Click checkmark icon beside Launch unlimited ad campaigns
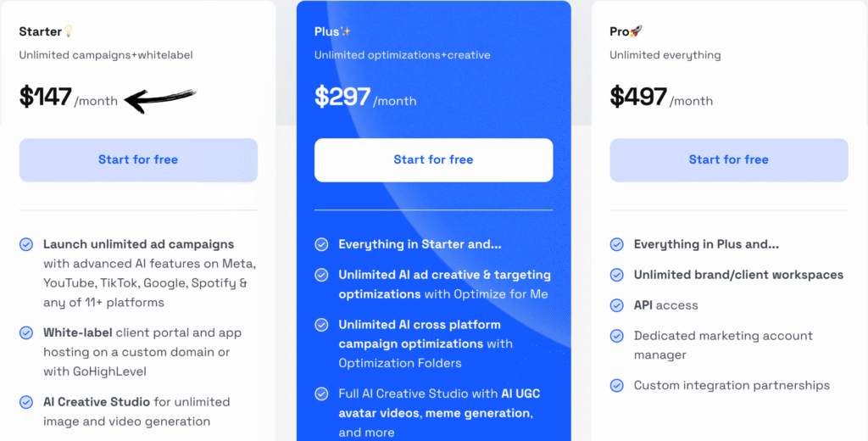The width and height of the screenshot is (868, 441). (x=26, y=244)
